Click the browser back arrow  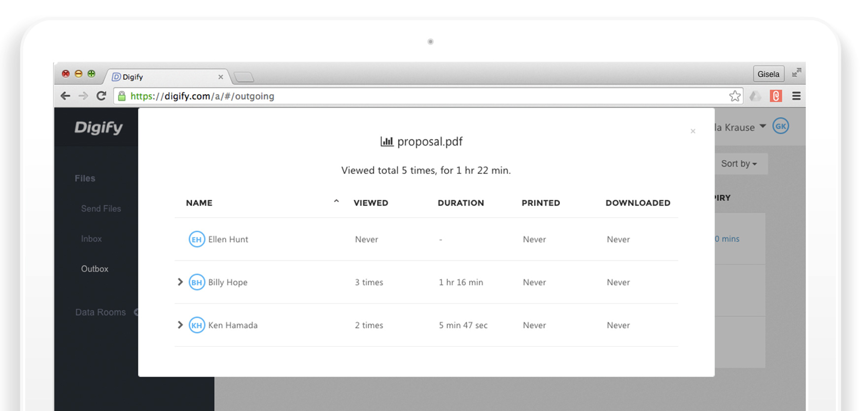coord(65,96)
